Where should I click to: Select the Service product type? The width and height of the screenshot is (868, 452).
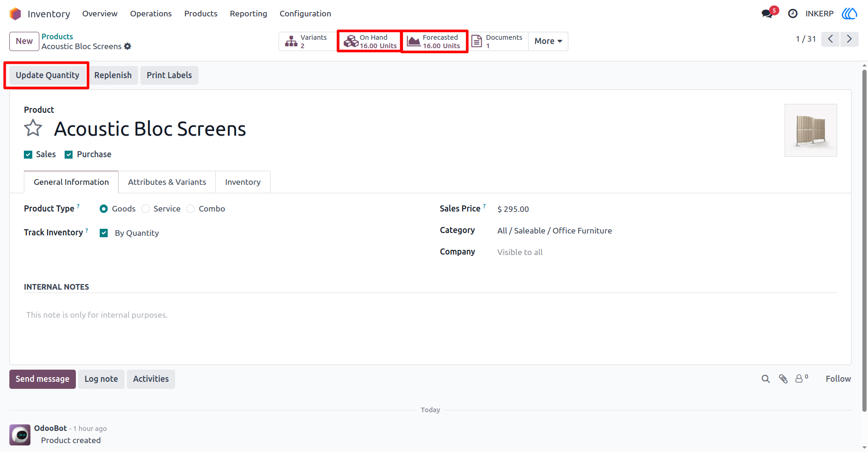tap(146, 209)
